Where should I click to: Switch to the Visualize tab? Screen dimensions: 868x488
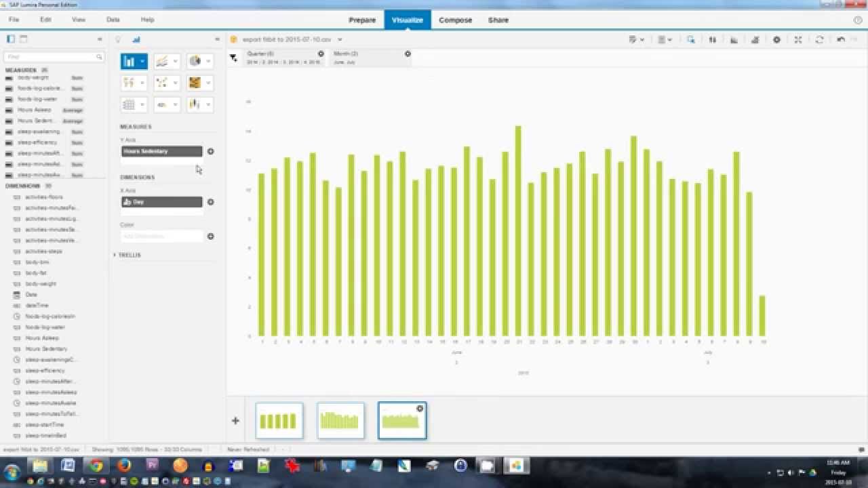pos(408,20)
